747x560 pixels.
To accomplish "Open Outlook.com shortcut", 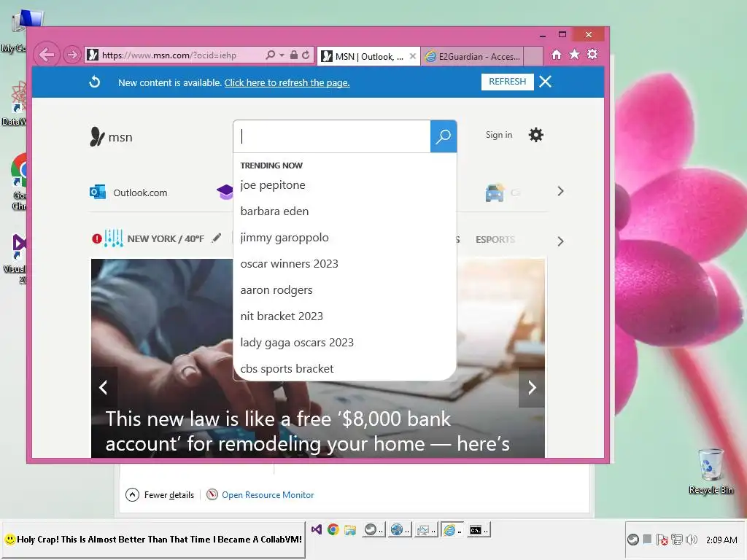I will point(128,192).
